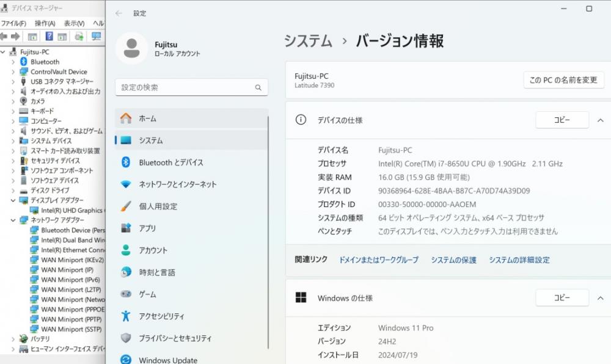Open the ファイル(F) menu in Device Manager
The width and height of the screenshot is (611, 364).
click(x=13, y=23)
